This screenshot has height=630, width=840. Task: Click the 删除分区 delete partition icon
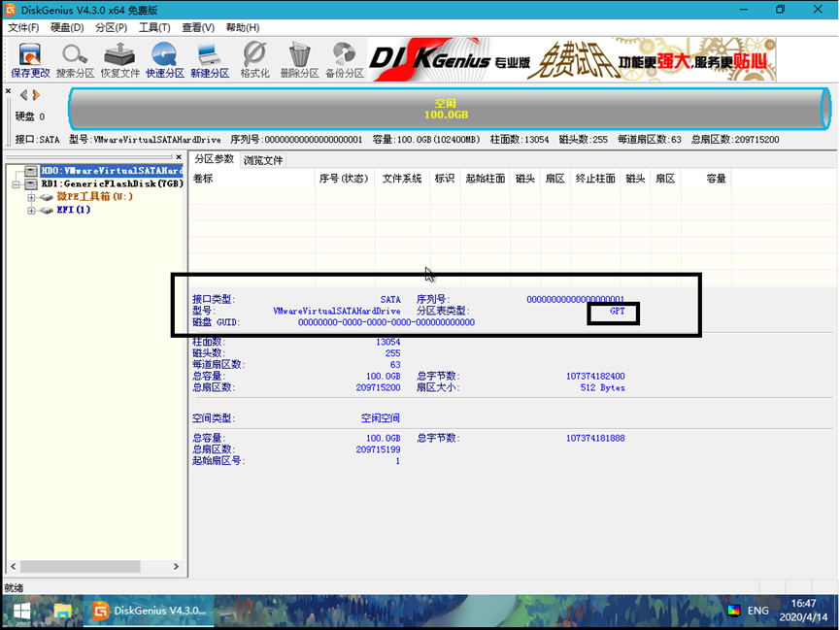point(299,60)
